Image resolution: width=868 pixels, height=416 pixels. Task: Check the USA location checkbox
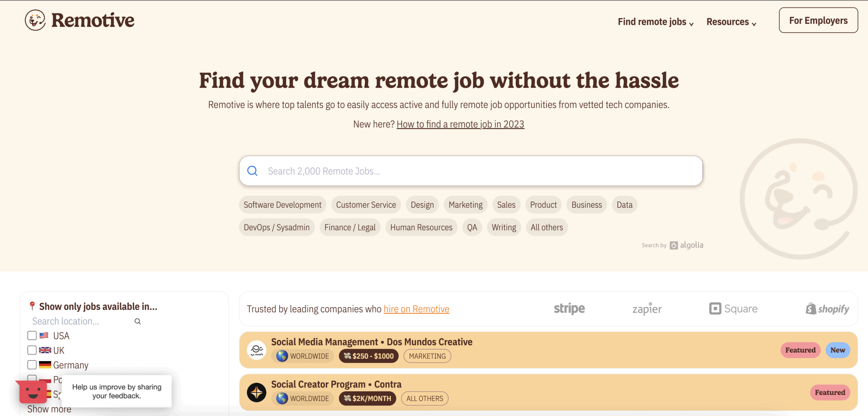point(32,336)
